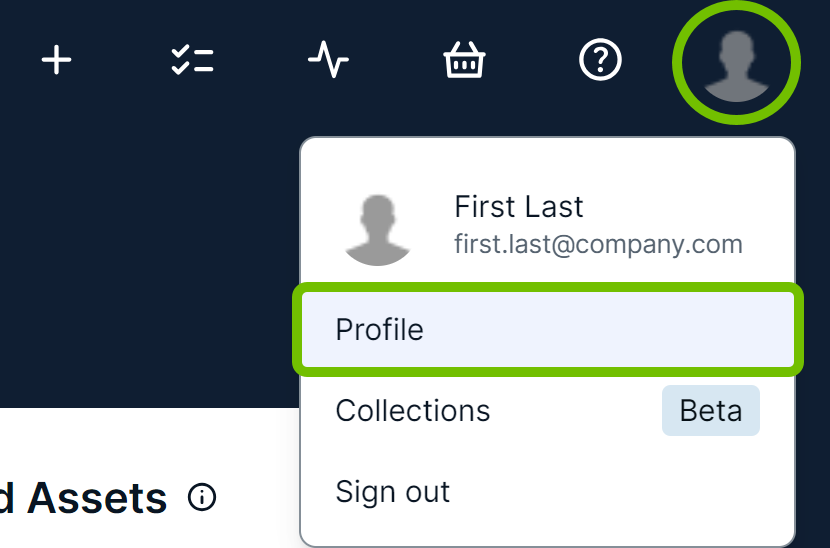Click the Beta badge next to Collections
This screenshot has height=548, width=830.
click(x=711, y=411)
